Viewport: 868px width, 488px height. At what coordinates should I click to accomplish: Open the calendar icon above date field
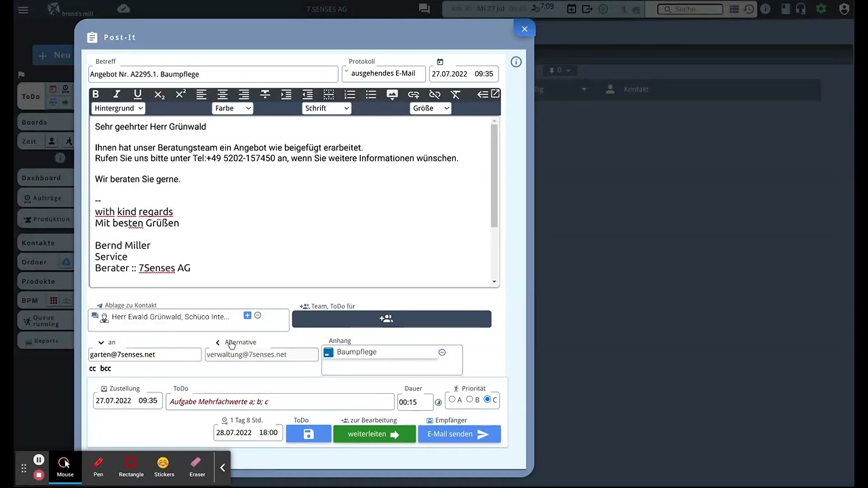440,62
